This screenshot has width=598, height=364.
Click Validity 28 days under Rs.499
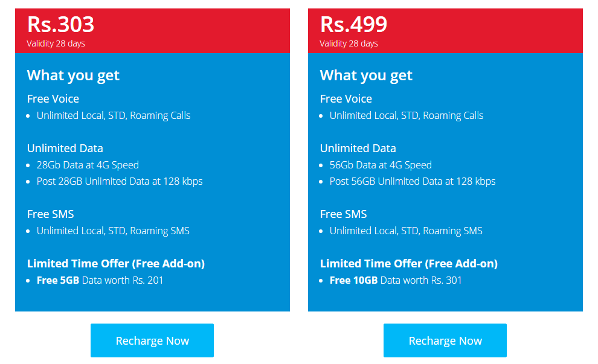[x=349, y=43]
